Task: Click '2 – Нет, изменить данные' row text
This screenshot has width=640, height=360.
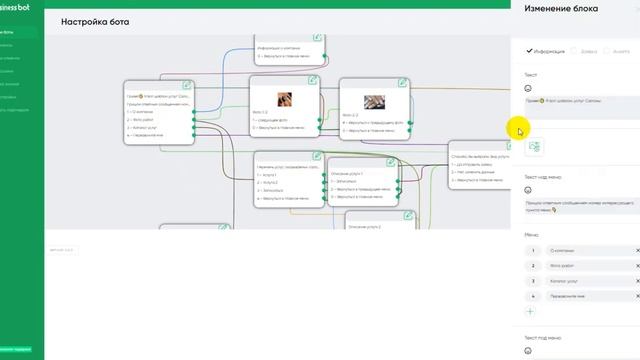Action: [473, 172]
